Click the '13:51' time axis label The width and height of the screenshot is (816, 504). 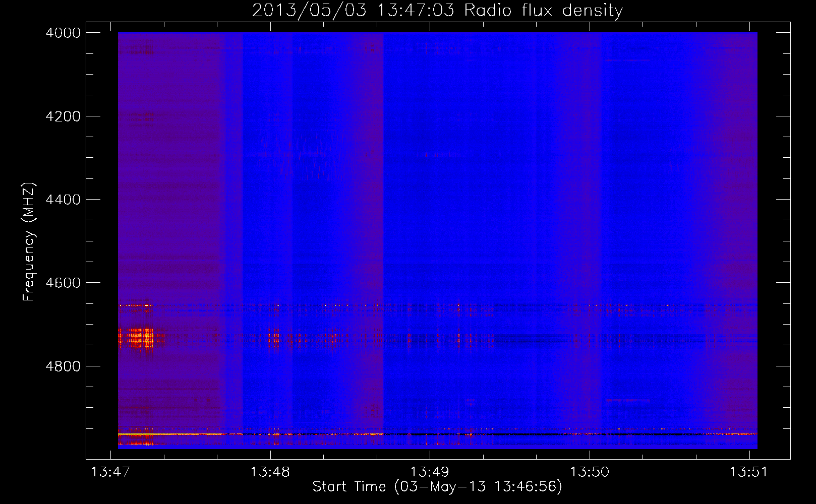click(749, 472)
